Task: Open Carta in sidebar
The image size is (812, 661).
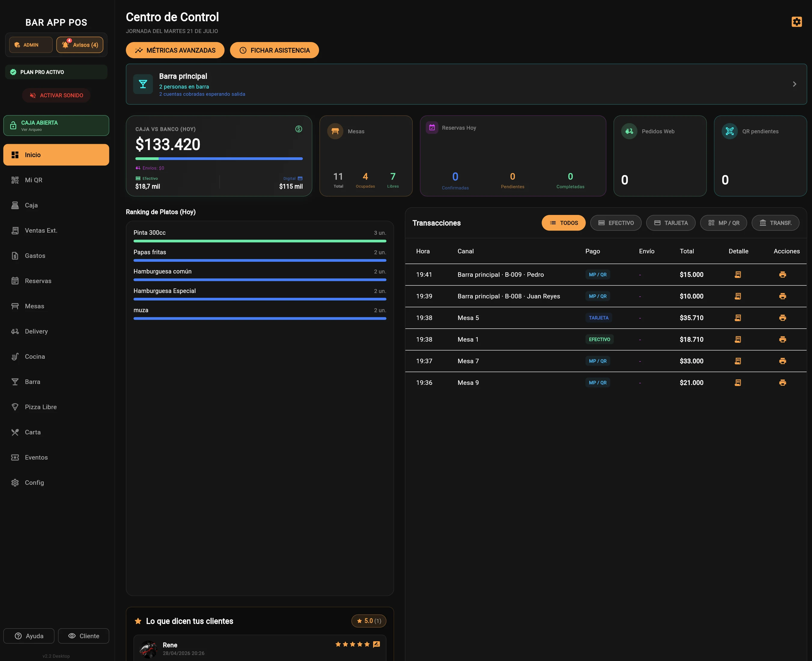Action: point(56,432)
